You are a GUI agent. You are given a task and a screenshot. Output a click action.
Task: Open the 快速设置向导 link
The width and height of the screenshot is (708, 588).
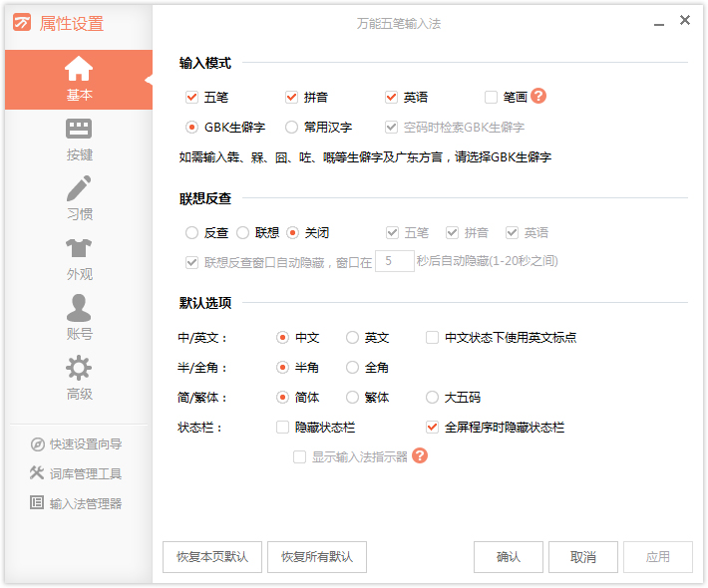click(x=86, y=444)
